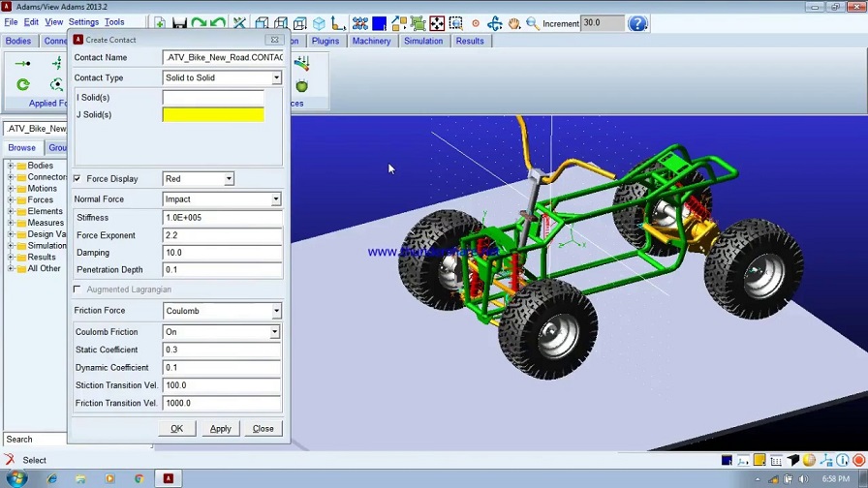Select the magnifier zoom tool icon
868x488 pixels.
tap(533, 23)
